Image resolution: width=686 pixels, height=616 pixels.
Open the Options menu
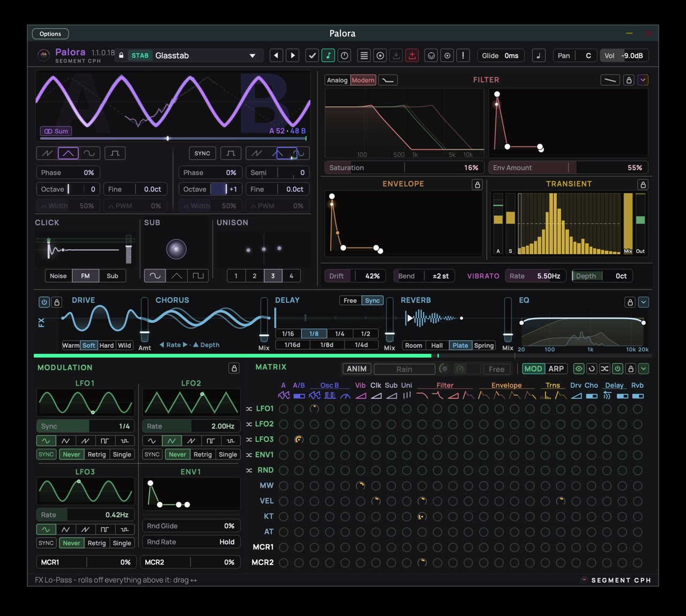point(50,34)
